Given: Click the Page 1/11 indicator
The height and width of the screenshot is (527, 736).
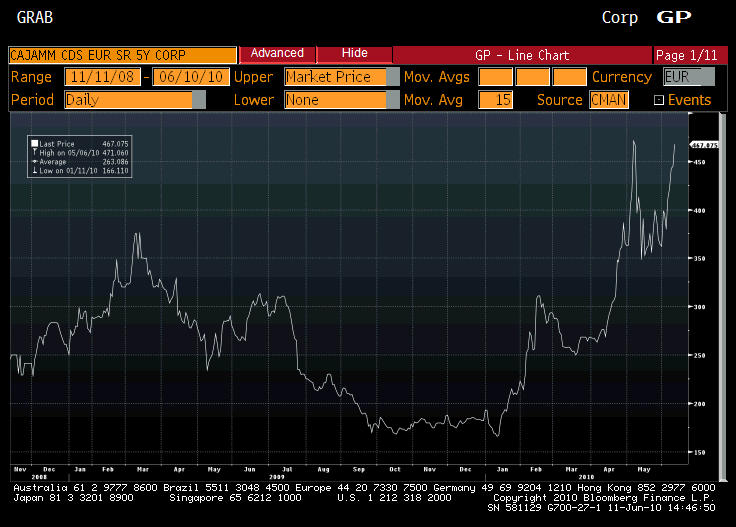Looking at the screenshot, I should pos(690,55).
